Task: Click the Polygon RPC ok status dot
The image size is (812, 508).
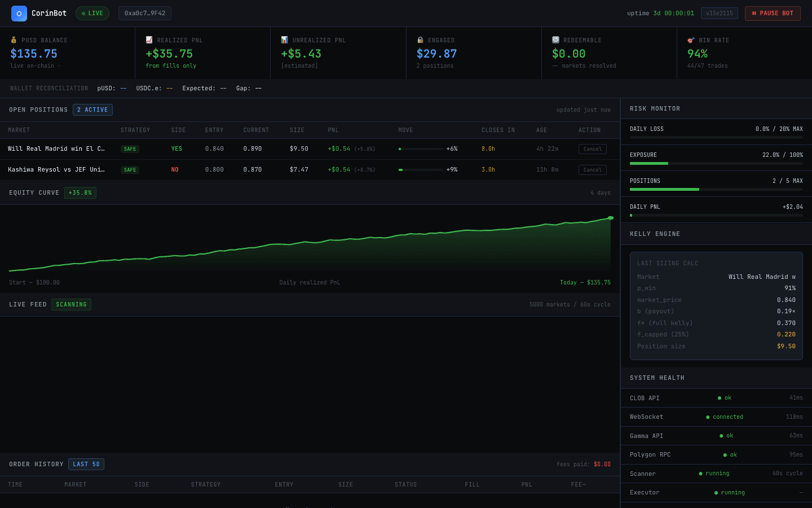Action: 725,455
